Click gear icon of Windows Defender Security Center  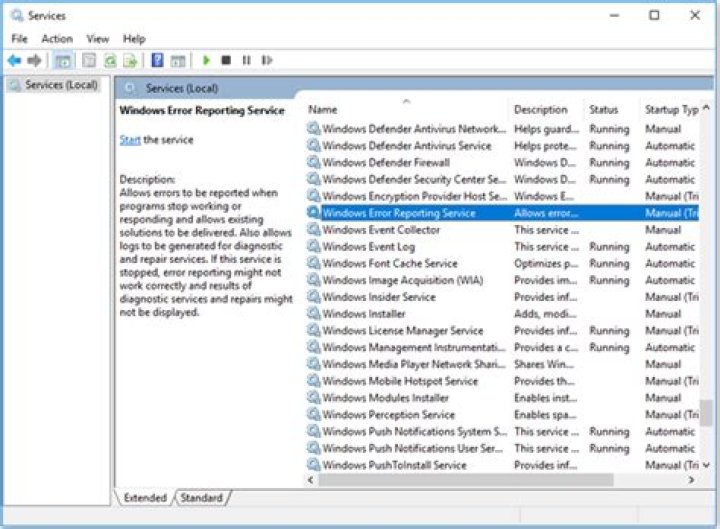[313, 179]
